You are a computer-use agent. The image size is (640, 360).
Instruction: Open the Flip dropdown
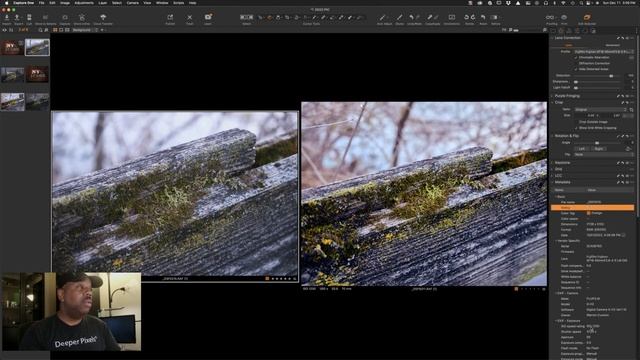coord(604,154)
